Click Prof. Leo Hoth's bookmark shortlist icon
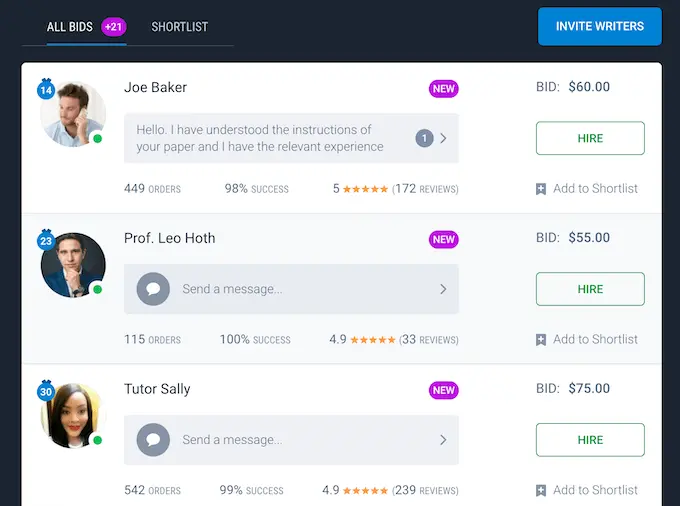Screen dimensions: 680x506 [x=541, y=340]
